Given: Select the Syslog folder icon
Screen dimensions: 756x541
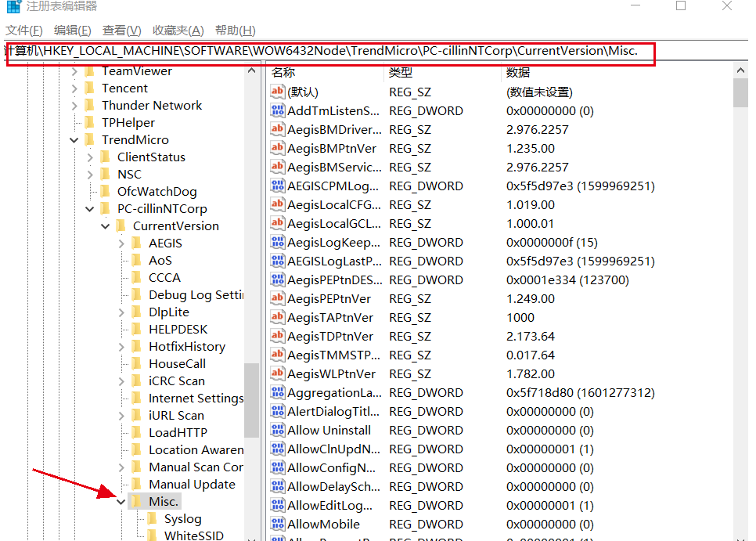Looking at the screenshot, I should 152,519.
